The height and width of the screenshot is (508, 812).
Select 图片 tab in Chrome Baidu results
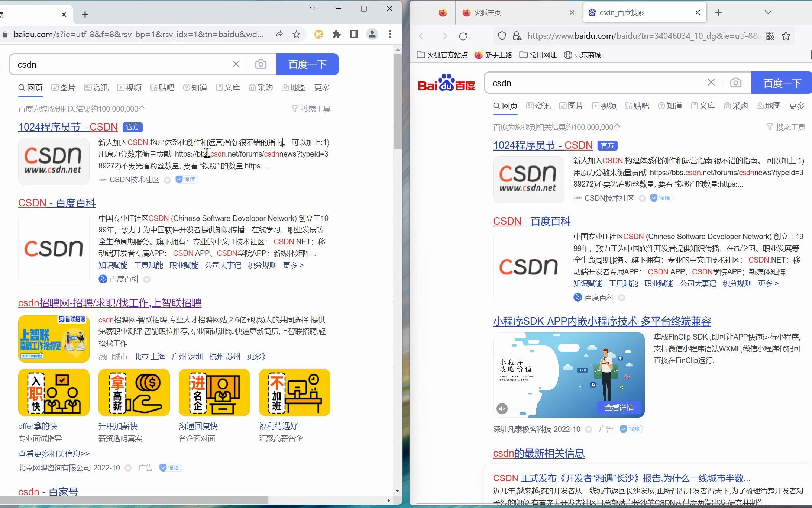click(63, 88)
